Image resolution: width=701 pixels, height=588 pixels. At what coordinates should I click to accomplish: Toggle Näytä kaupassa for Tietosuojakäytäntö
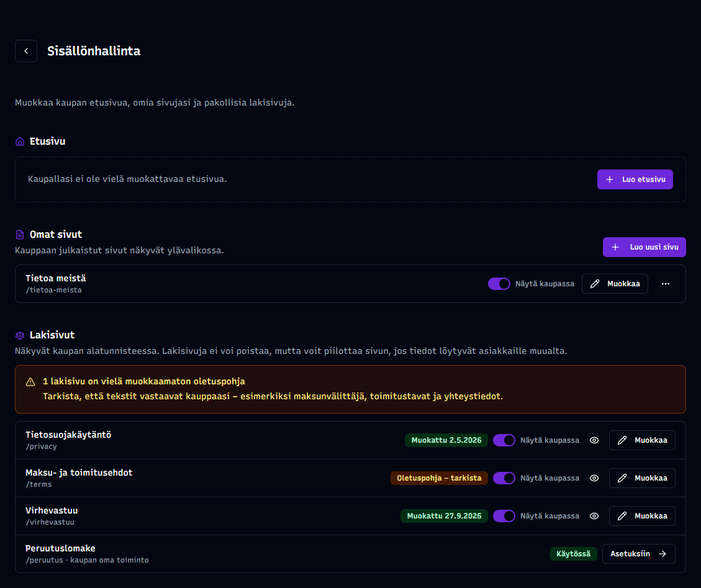(504, 440)
